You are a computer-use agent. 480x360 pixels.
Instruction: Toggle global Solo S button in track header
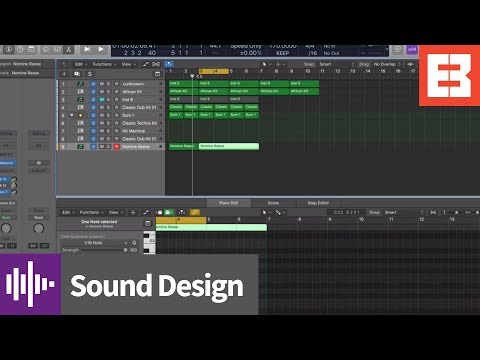[90, 74]
